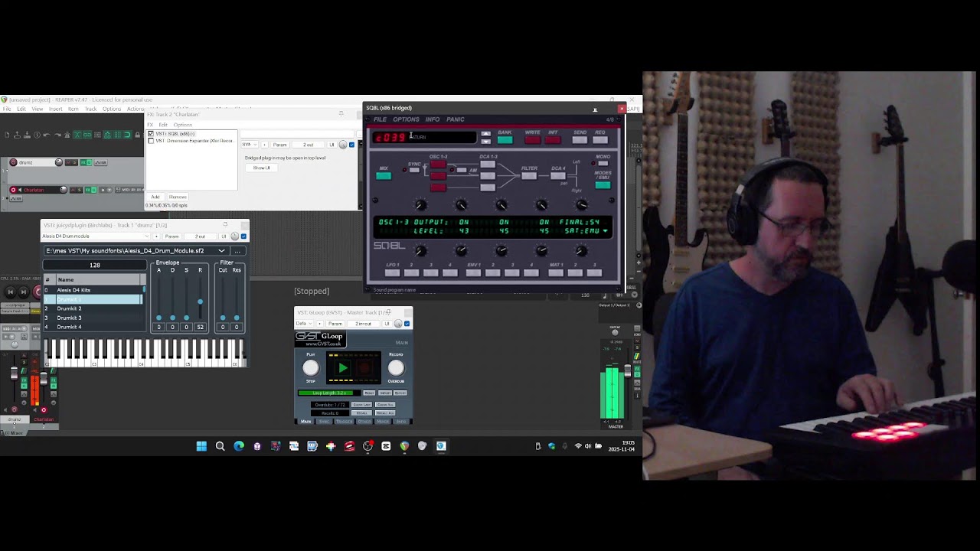The height and width of the screenshot is (551, 980).
Task: Click the Remove button in FX chain
Action: click(x=178, y=197)
